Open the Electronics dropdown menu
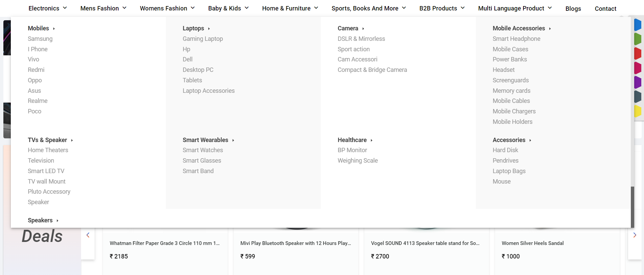Screen dimensions: 644x275 coord(48,8)
